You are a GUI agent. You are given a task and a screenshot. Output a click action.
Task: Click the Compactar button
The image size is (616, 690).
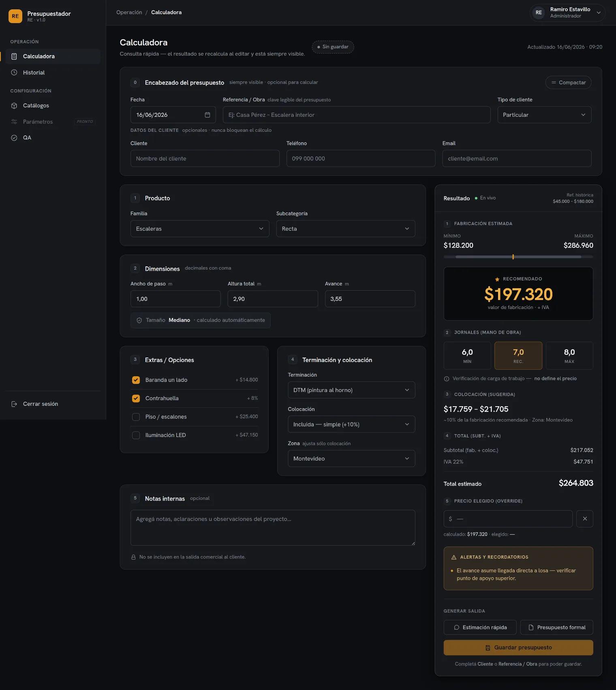pos(568,82)
